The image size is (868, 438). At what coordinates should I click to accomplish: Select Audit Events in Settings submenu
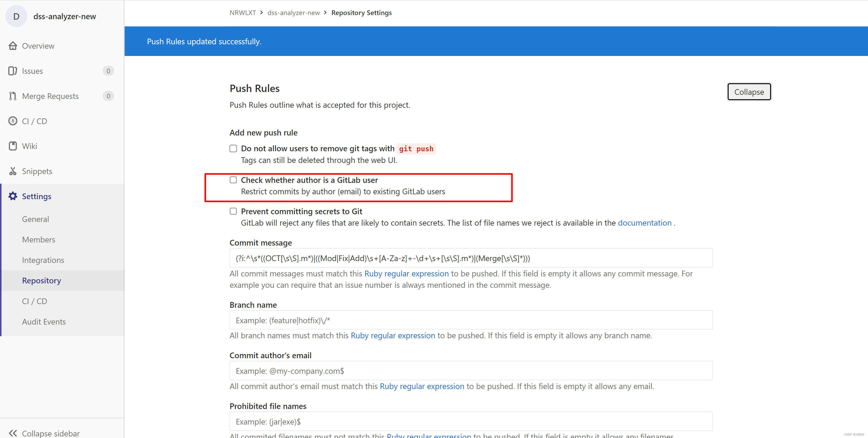click(x=44, y=322)
